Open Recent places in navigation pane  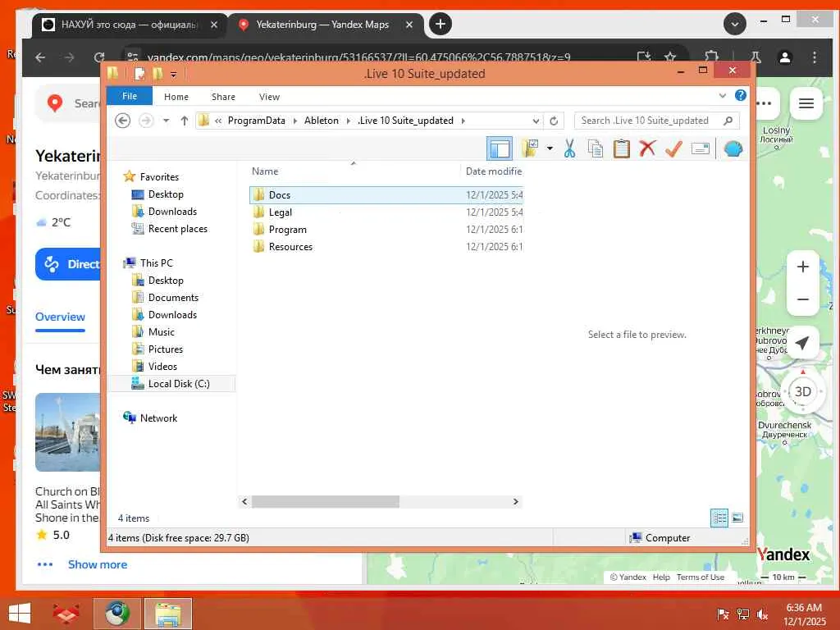tap(177, 229)
